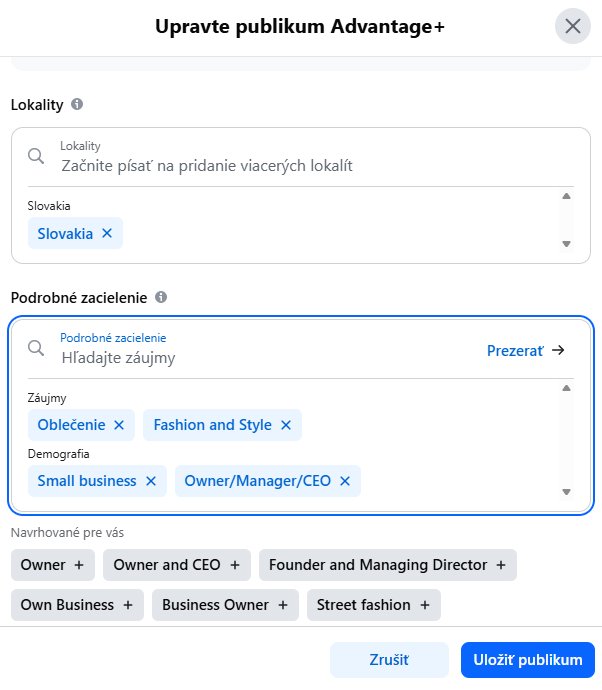This screenshot has height=690, width=602.
Task: Add the Business Owner suggestion
Action: (x=225, y=605)
